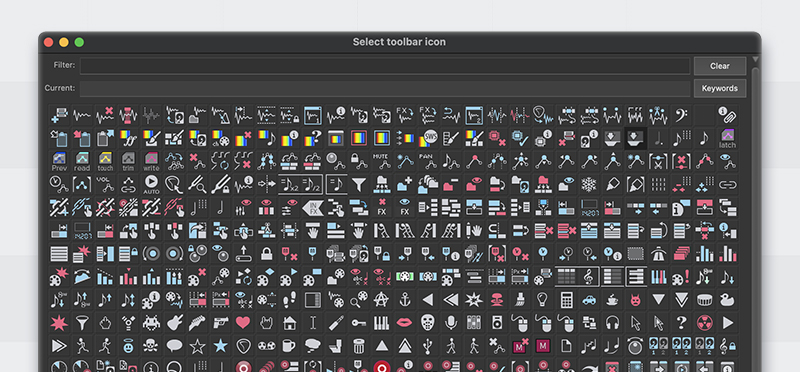
Task: Select the plain white question mark icon
Action: pos(681,323)
